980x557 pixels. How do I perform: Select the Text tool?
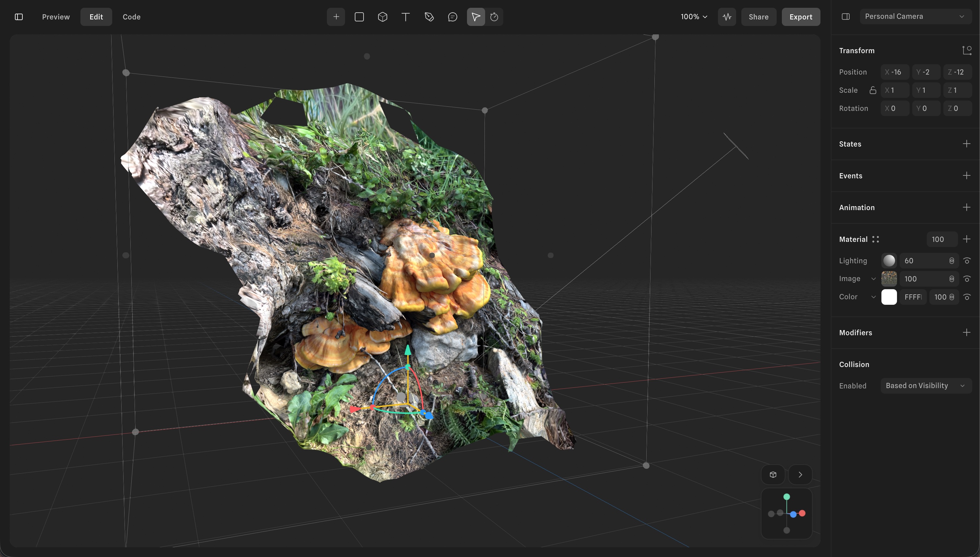point(406,17)
